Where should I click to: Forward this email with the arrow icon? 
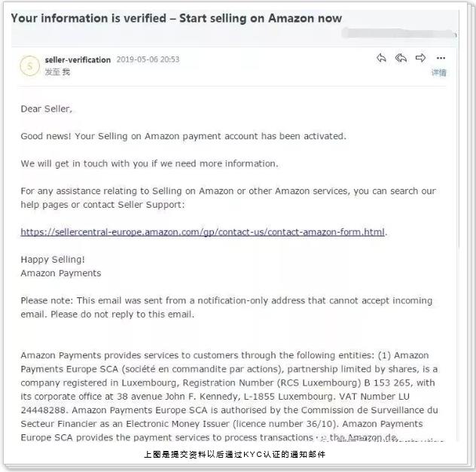coord(421,59)
